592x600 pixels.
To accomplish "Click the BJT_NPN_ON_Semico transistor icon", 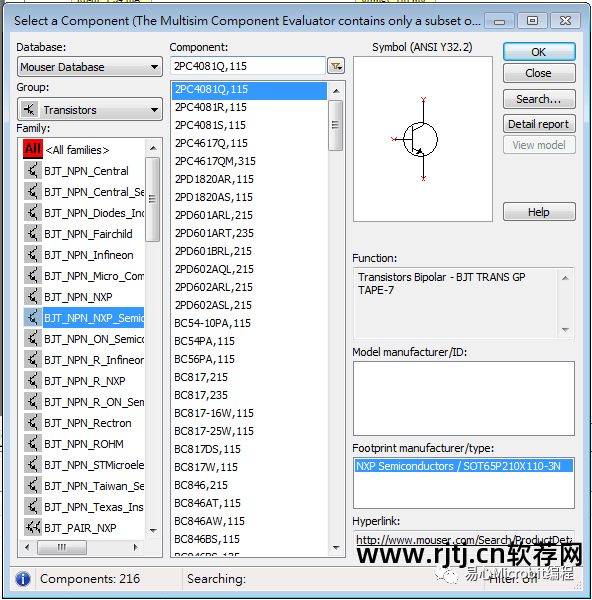I will [33, 339].
